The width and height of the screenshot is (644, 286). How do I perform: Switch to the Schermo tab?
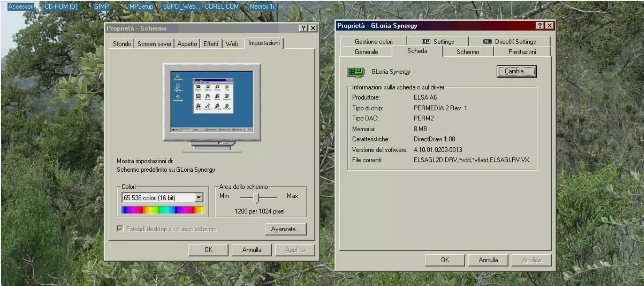tap(468, 52)
